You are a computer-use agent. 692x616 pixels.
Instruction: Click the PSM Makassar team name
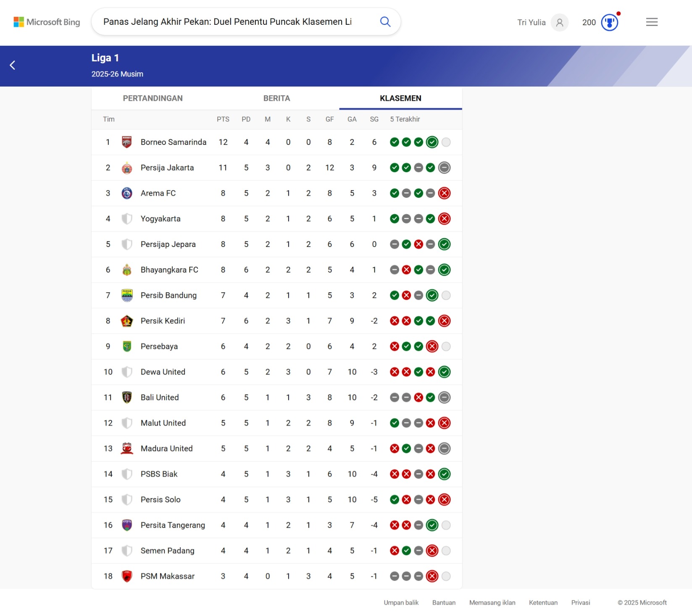[x=168, y=576]
